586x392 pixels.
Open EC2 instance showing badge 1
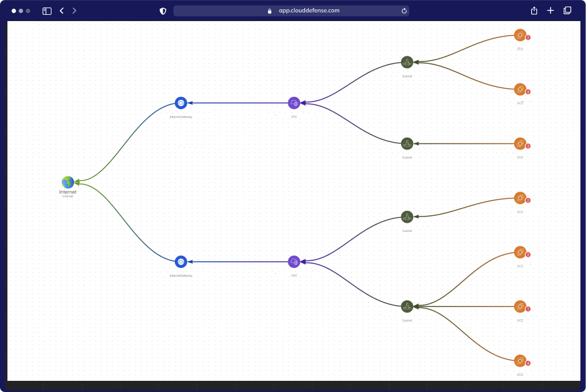point(520,306)
